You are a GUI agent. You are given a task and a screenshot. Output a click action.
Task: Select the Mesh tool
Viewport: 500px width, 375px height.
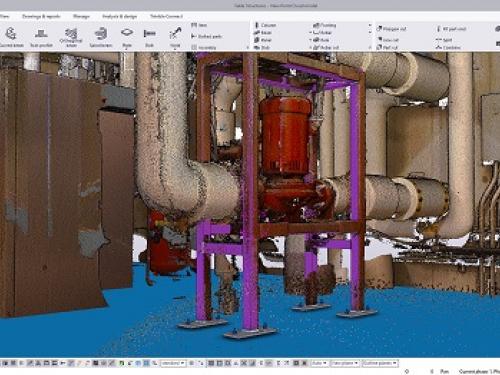point(321,40)
